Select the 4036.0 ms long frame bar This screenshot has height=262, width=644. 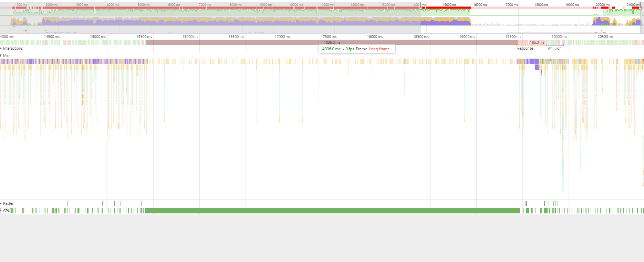tap(332, 42)
